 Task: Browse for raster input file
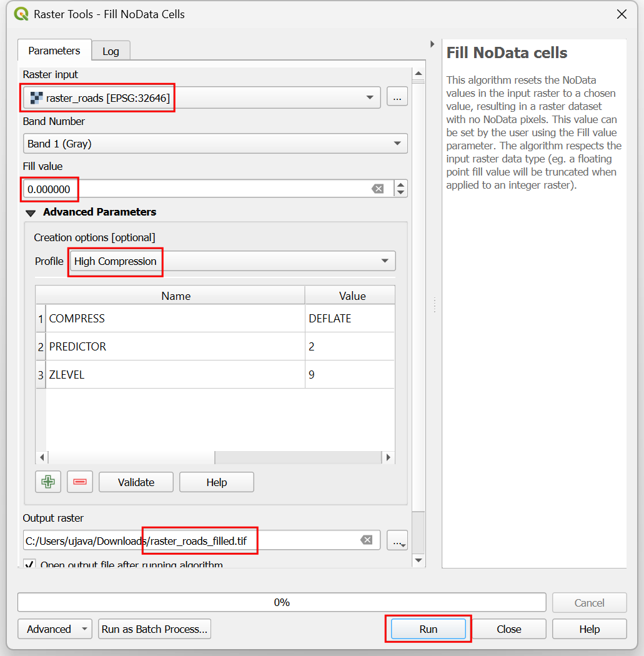click(x=397, y=97)
